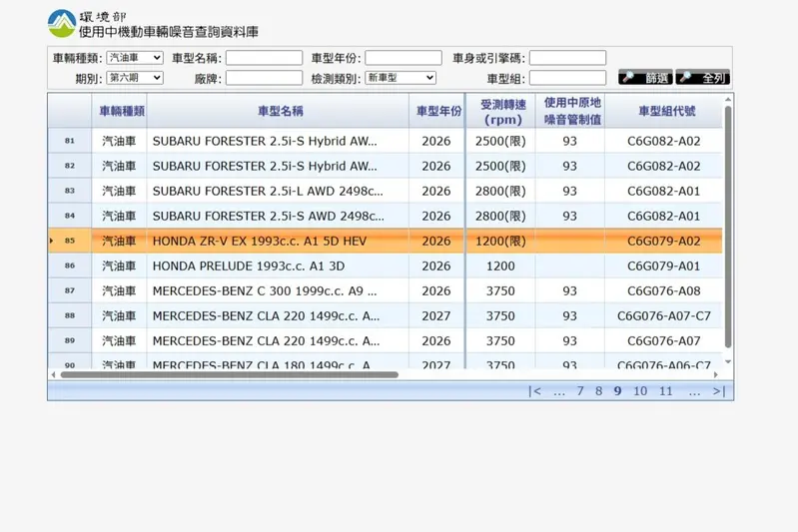Click year 2027 in row 88
Image resolution: width=798 pixels, height=532 pixels.
pos(436,315)
